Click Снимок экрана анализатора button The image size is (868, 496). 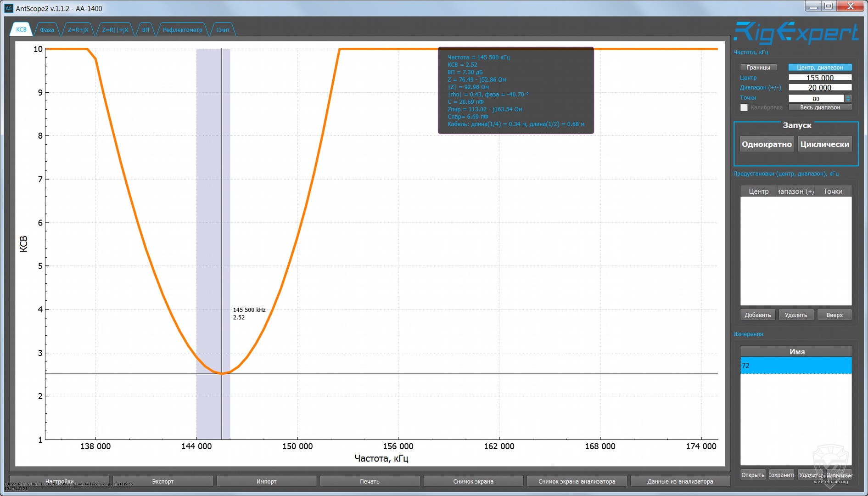click(x=577, y=481)
